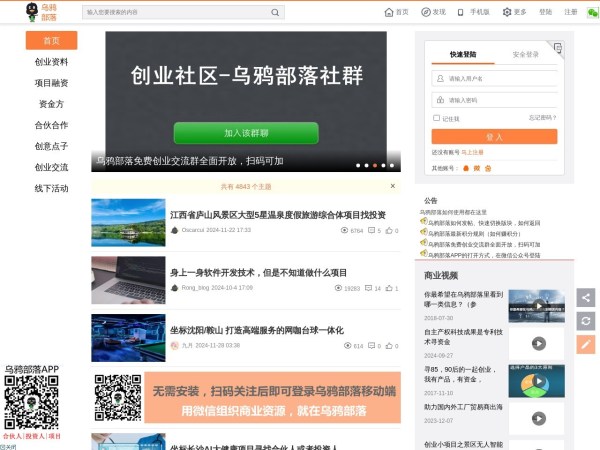Click the orange 登入 button
Screen dimensions: 600x450
coord(494,136)
